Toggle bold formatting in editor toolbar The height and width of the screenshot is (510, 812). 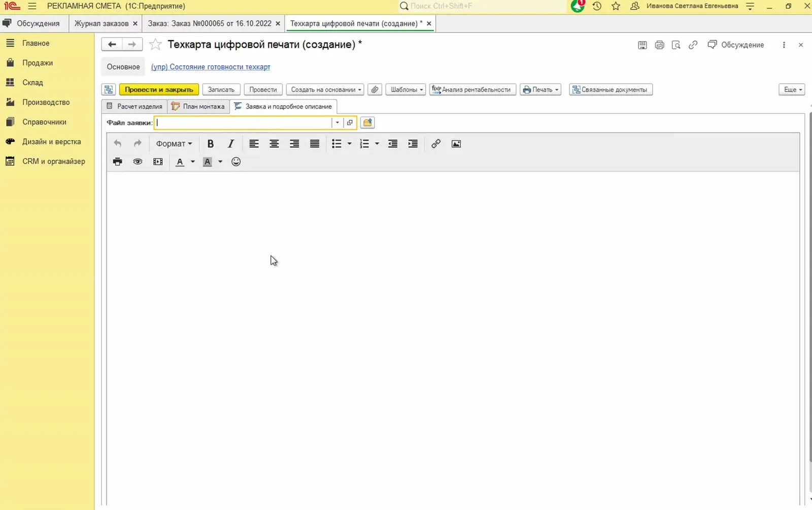[x=210, y=144]
